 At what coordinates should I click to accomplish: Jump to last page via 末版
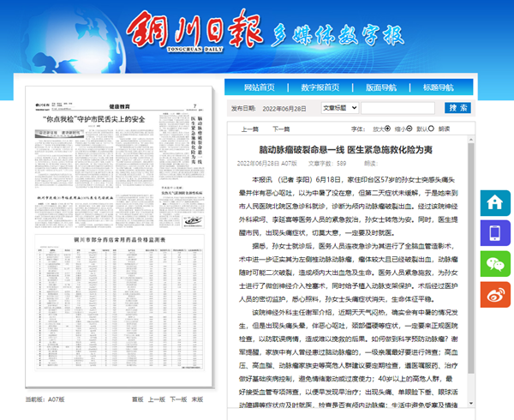(197, 399)
